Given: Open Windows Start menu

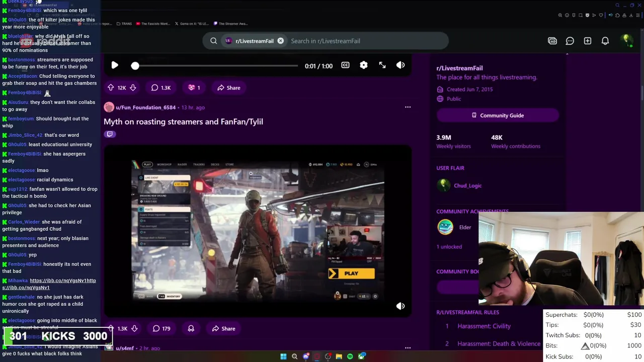Looking at the screenshot, I should 283,356.
